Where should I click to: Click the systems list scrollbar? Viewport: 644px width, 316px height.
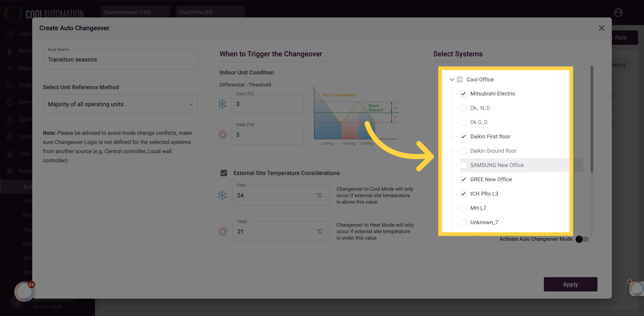click(591, 119)
